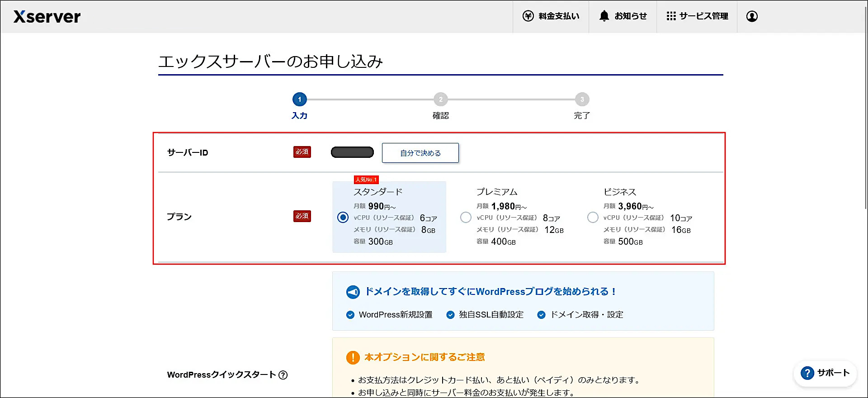Select the プレミアム plan radio
This screenshot has height=398, width=868.
coord(466,218)
